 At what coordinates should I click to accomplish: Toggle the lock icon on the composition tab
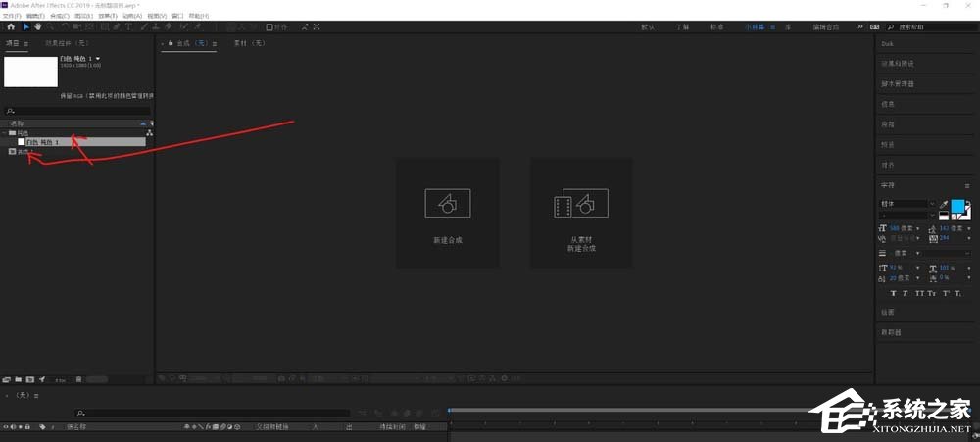coord(170,43)
